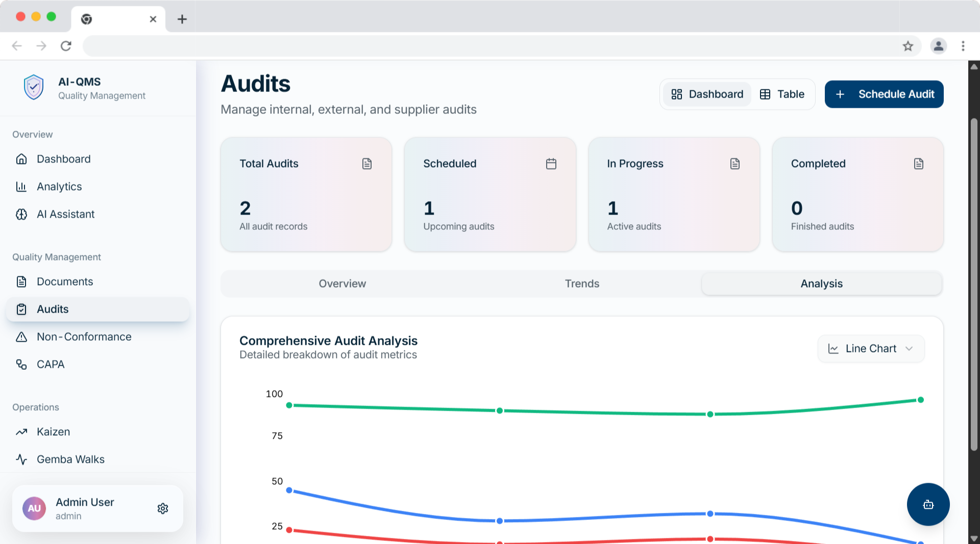Open the browser profile icon
Viewport: 980px width, 544px height.
click(x=938, y=46)
